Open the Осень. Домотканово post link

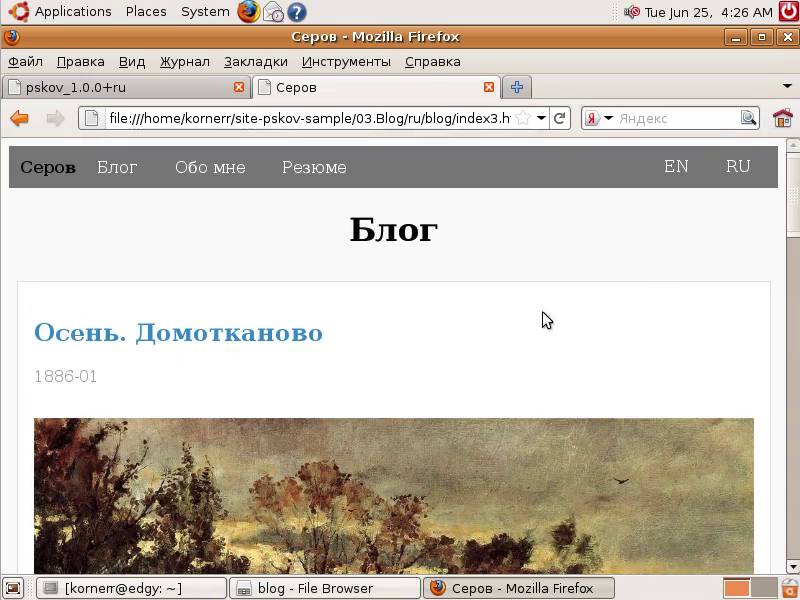(178, 332)
